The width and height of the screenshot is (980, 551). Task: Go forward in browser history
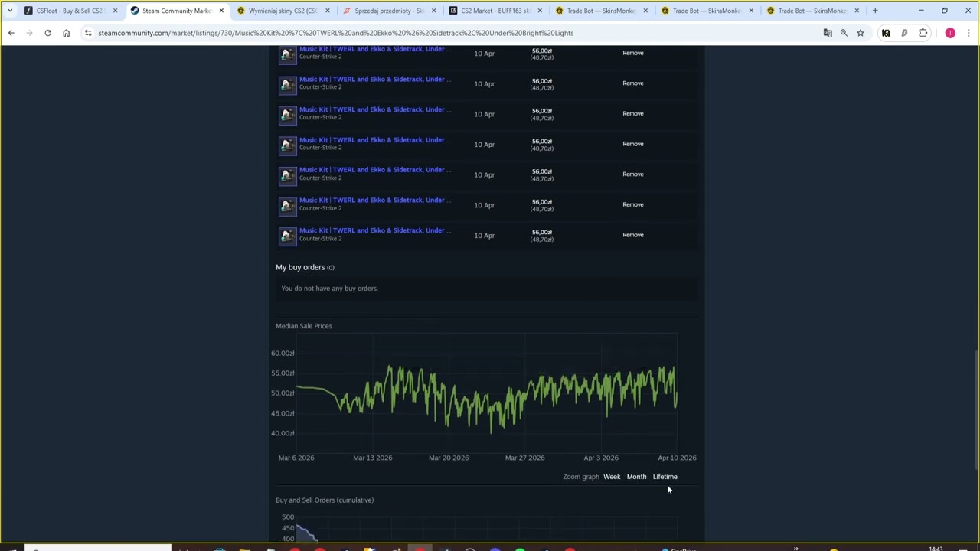coord(29,33)
